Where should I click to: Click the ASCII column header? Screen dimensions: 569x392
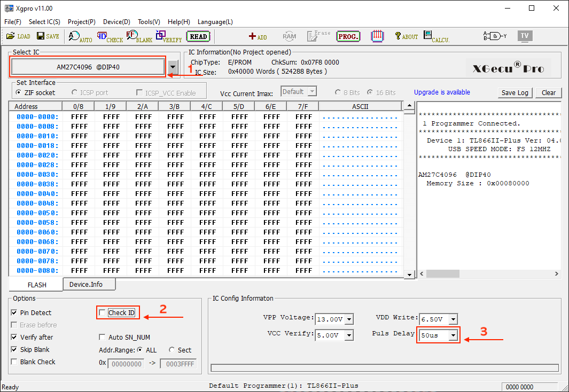pos(360,106)
